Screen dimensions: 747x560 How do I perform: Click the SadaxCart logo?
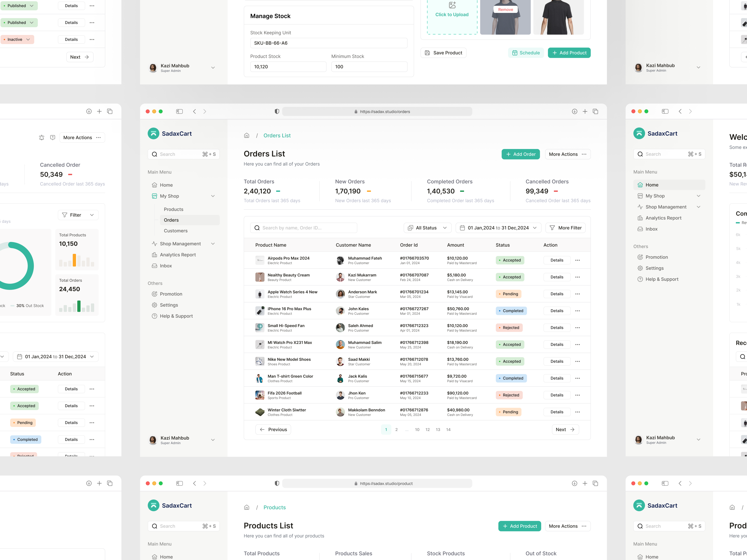154,133
